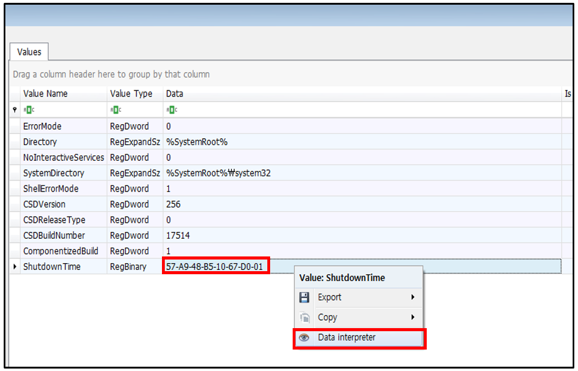
Task: Click the group-by column drop panel text
Action: pos(111,74)
